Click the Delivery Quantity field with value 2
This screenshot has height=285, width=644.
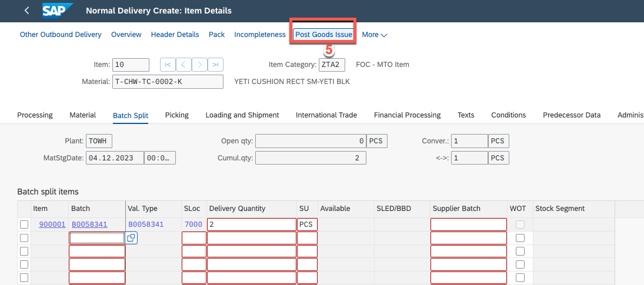pyautogui.click(x=251, y=224)
